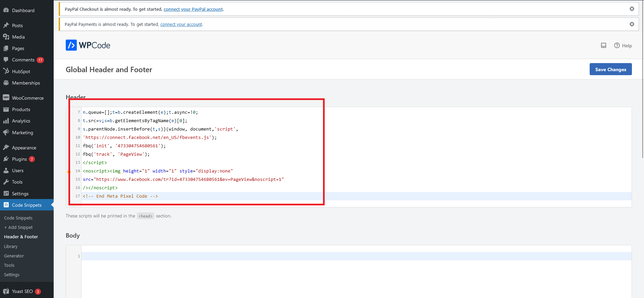Click the WPCode logo icon
Screen dimensions: 644x298
click(x=71, y=45)
